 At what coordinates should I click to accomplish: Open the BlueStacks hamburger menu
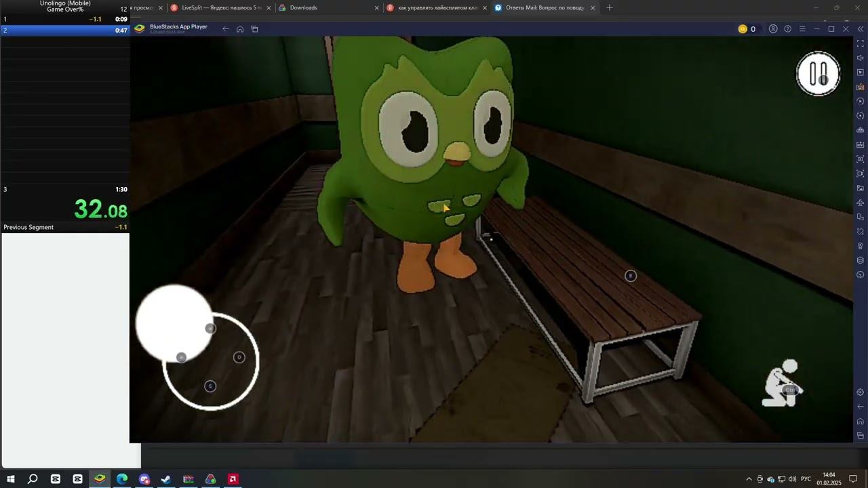(802, 29)
